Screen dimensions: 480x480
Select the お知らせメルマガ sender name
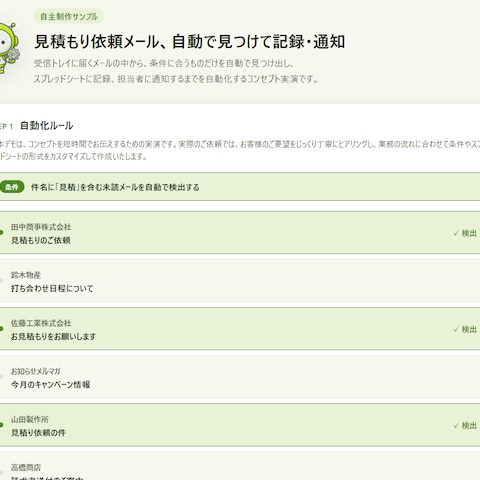36,371
